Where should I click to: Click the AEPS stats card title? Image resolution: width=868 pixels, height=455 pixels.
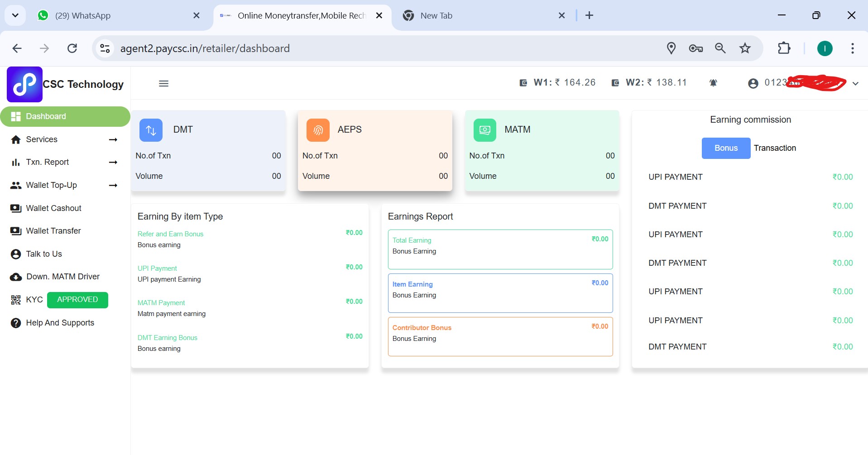[x=350, y=129]
